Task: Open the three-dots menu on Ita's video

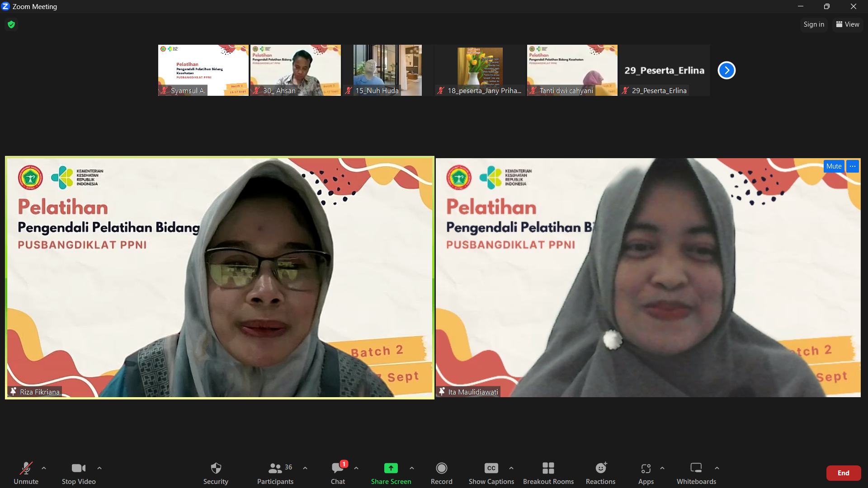Action: (x=853, y=166)
